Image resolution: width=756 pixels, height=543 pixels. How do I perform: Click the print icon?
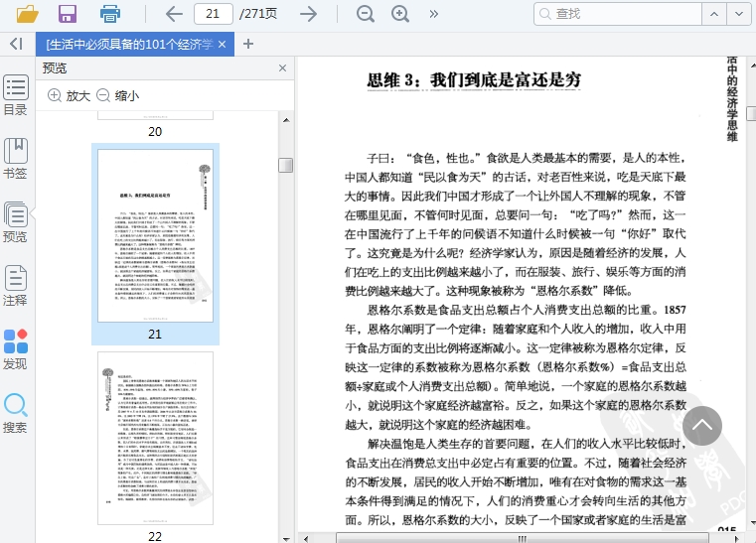click(110, 14)
